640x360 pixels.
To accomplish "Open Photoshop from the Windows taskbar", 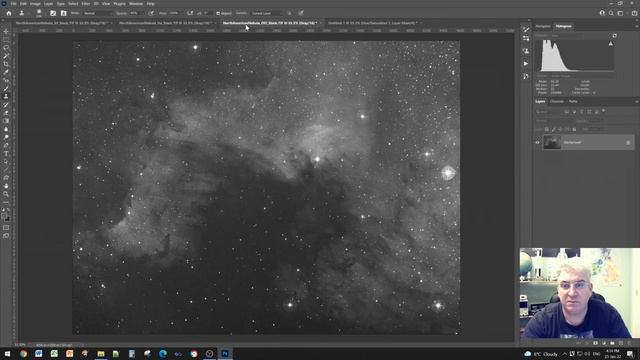I will click(225, 353).
